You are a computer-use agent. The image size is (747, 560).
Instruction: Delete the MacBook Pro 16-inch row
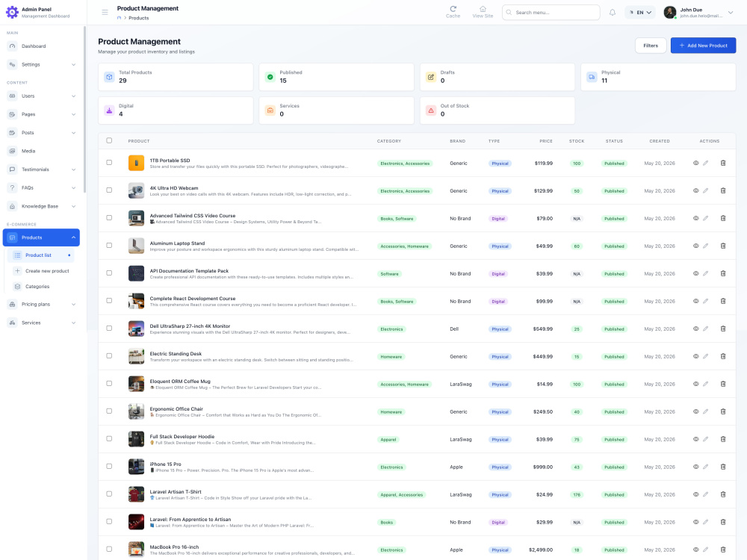click(722, 550)
